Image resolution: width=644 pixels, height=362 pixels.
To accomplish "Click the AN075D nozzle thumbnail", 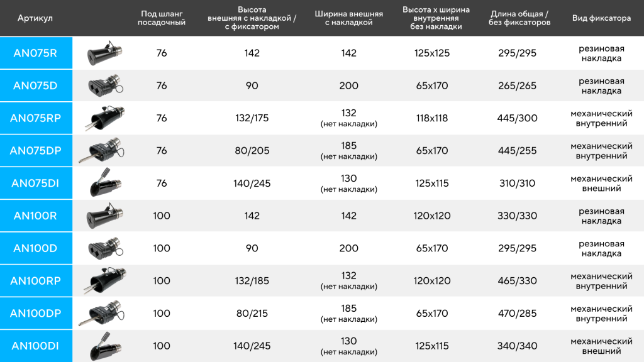I will point(102,85).
